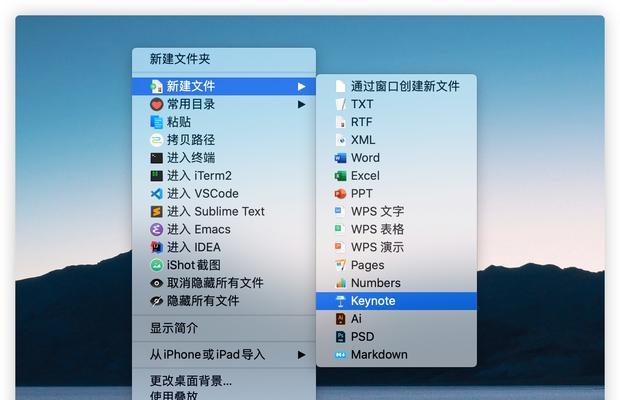Screen dimensions: 620x400
Task: Click the Word app icon
Action: [x=340, y=158]
